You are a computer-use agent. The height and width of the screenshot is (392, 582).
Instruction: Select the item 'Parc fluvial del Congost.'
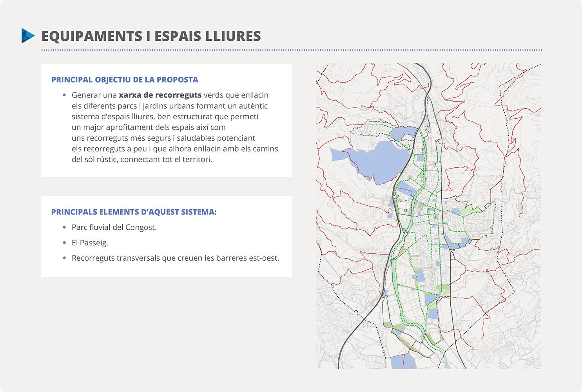pos(114,227)
